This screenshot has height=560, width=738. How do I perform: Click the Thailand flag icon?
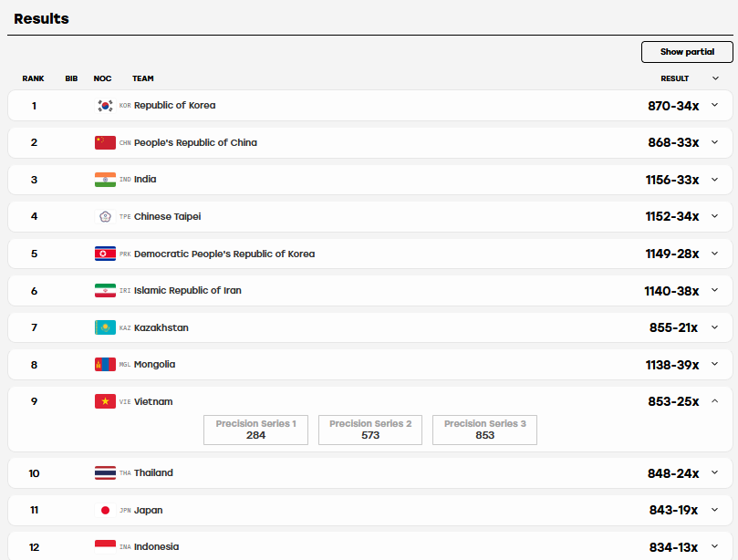tap(105, 473)
